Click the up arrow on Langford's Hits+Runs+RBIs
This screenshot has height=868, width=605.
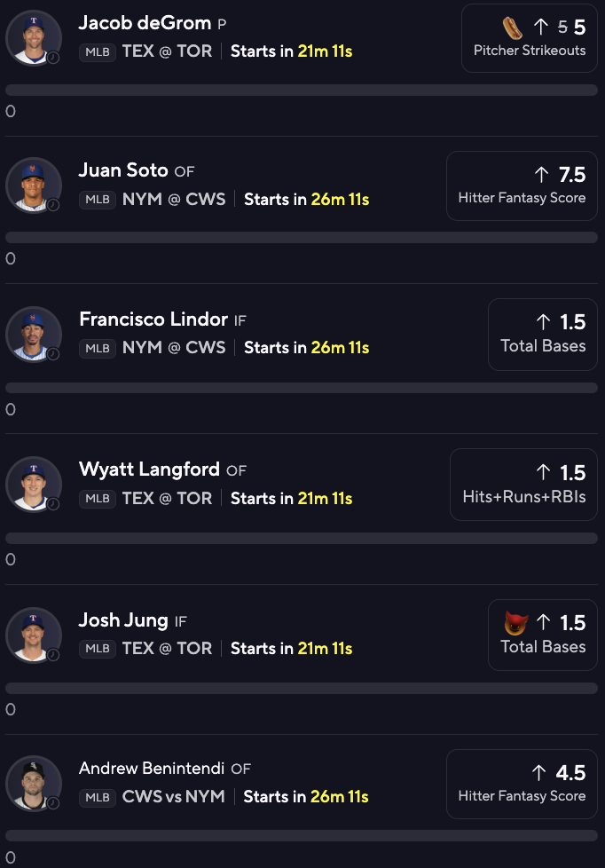(x=543, y=472)
